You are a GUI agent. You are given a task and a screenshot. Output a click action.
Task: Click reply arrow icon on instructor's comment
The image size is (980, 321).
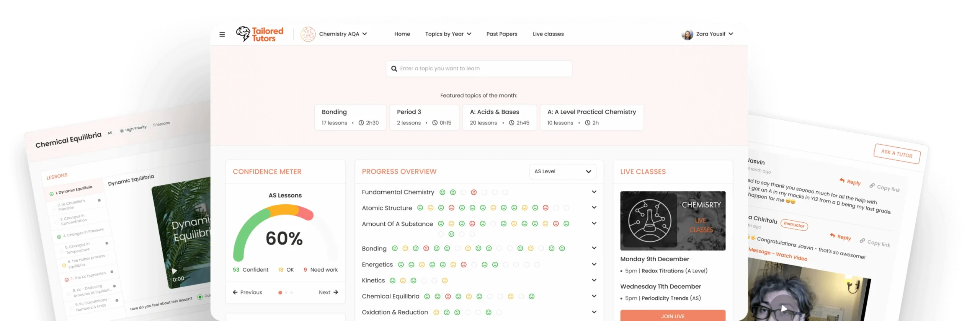(x=832, y=235)
